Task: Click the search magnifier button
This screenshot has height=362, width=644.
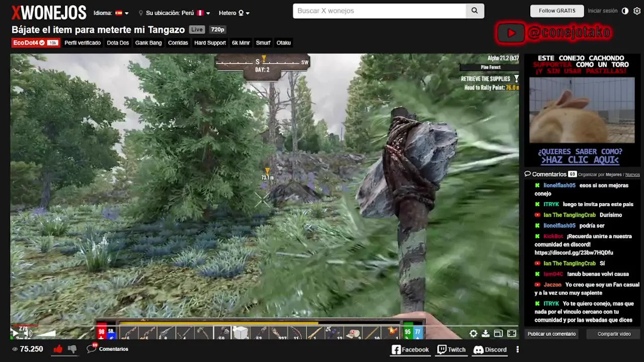Action: pos(474,11)
